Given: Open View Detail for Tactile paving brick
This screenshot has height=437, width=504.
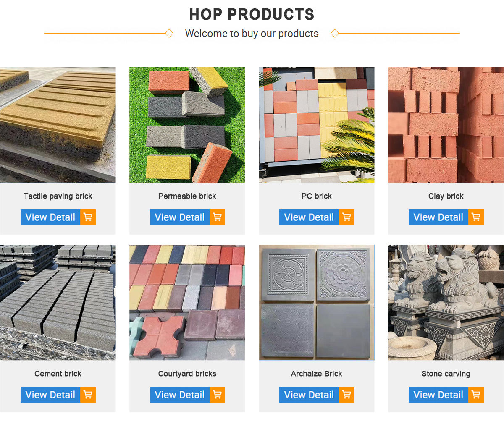Looking at the screenshot, I should pos(50,217).
